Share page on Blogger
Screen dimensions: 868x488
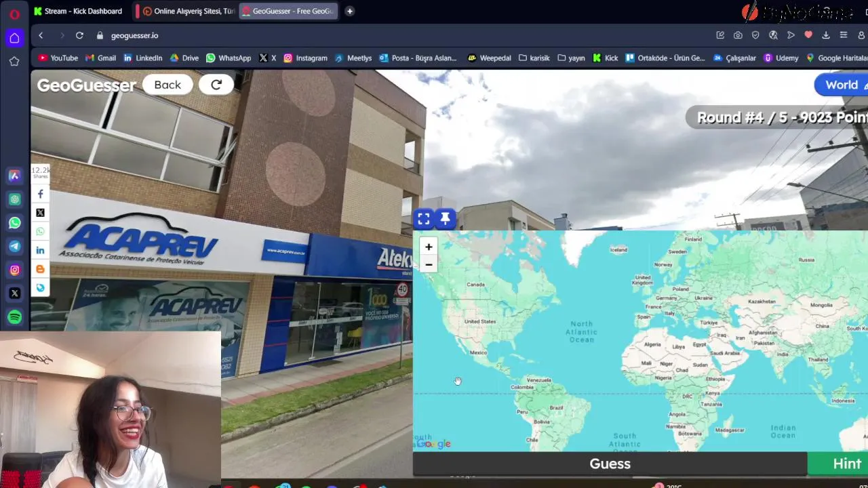coord(40,269)
